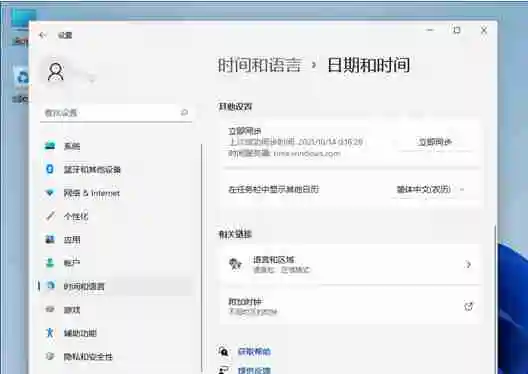
Task: Click the back arrow in Settings
Action: click(x=42, y=35)
